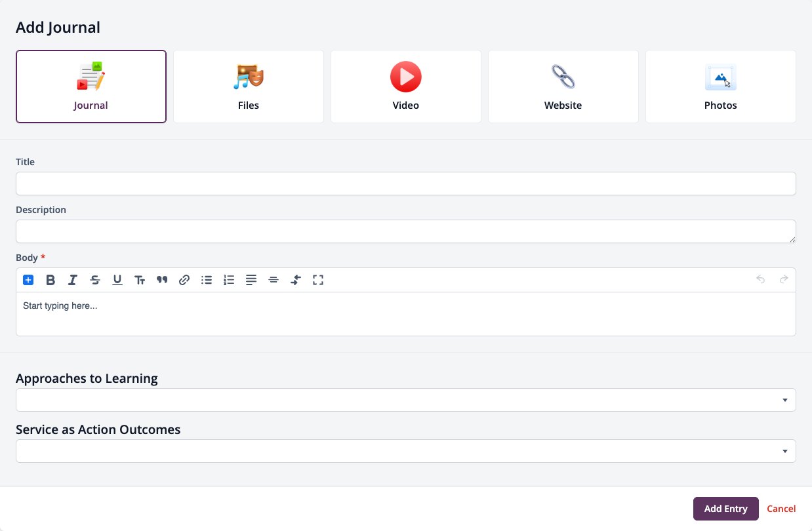Click into the Body editor text area
Image resolution: width=812 pixels, height=531 pixels.
coord(406,314)
